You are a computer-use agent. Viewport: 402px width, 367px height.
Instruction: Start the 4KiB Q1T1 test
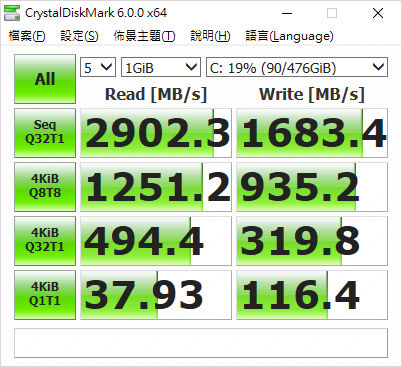[x=45, y=295]
